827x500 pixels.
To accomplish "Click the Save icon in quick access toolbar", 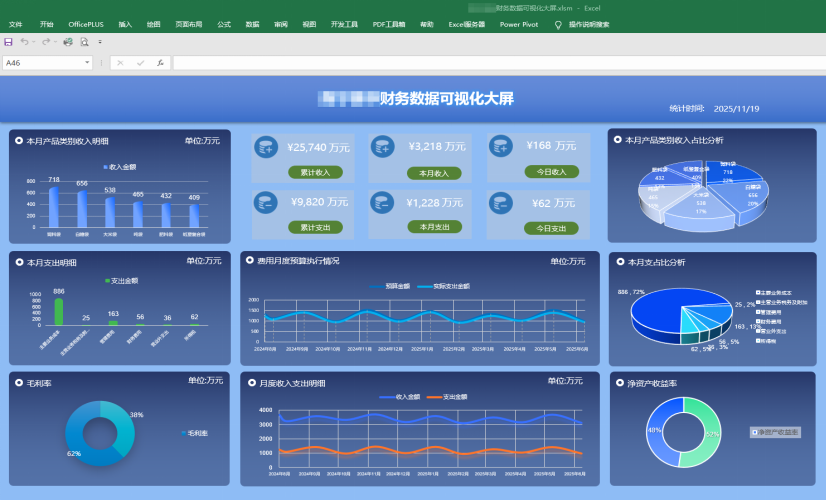I will [9, 42].
